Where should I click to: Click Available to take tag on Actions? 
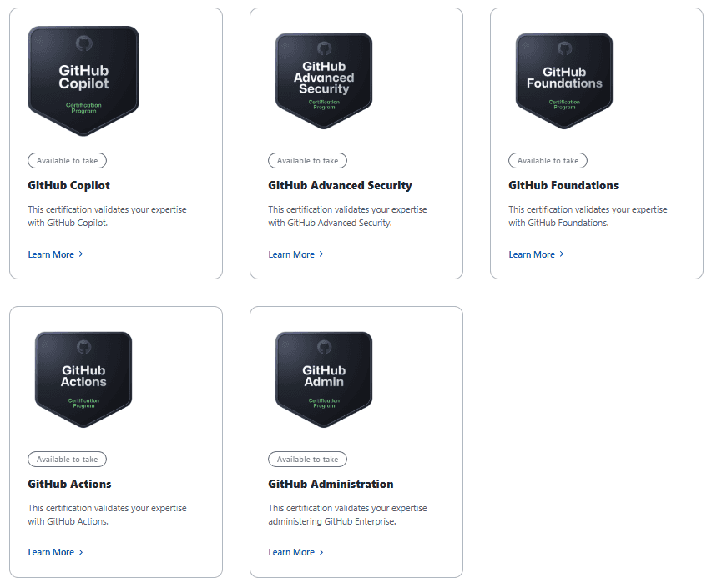point(67,459)
